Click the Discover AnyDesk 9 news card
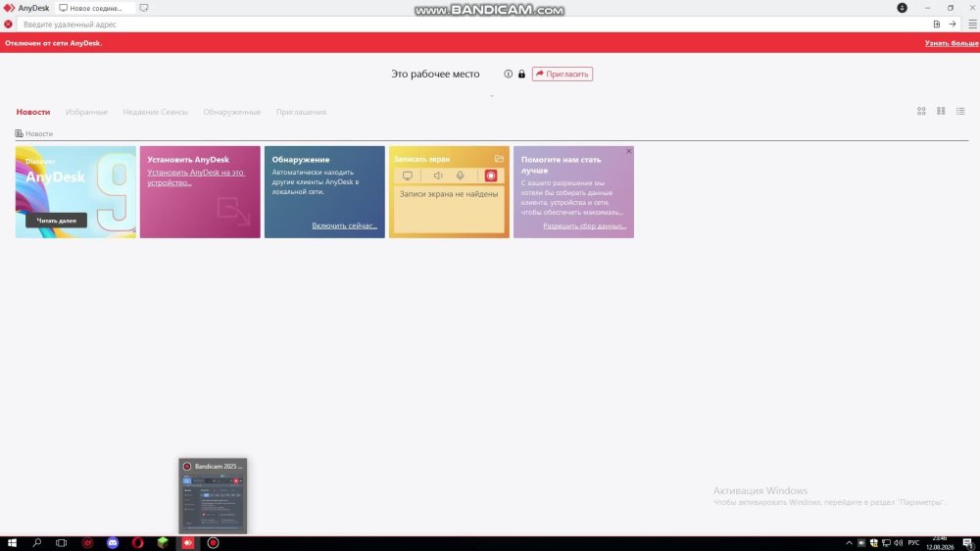This screenshot has height=551, width=980. (75, 192)
